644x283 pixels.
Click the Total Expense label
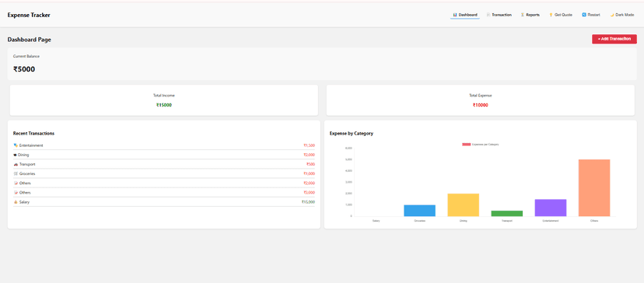[x=481, y=96]
